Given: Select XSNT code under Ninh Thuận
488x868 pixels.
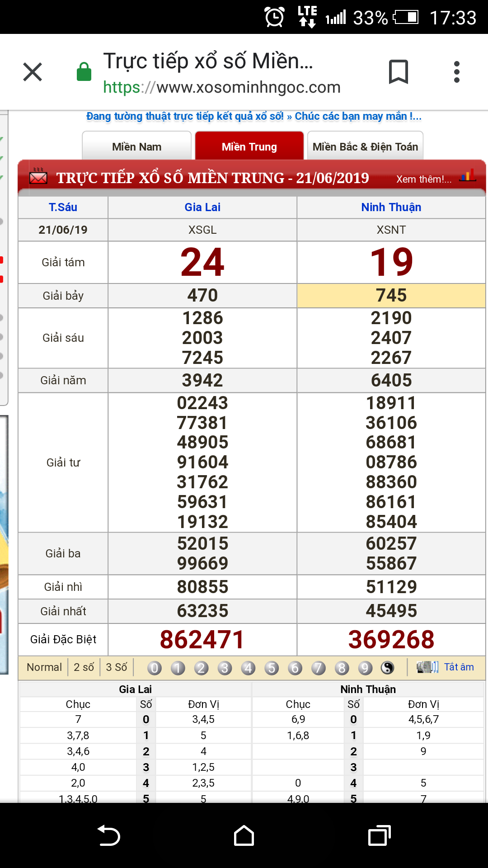Looking at the screenshot, I should [x=391, y=230].
